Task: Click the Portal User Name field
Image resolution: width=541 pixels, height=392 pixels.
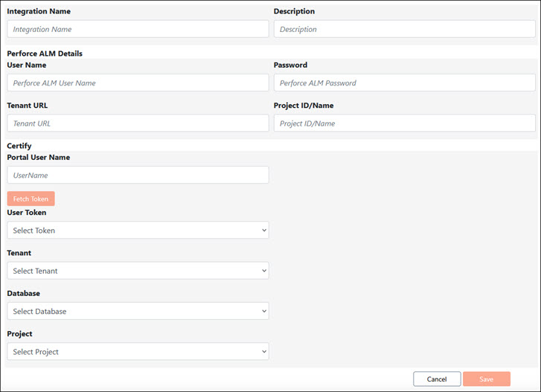Action: pos(138,175)
